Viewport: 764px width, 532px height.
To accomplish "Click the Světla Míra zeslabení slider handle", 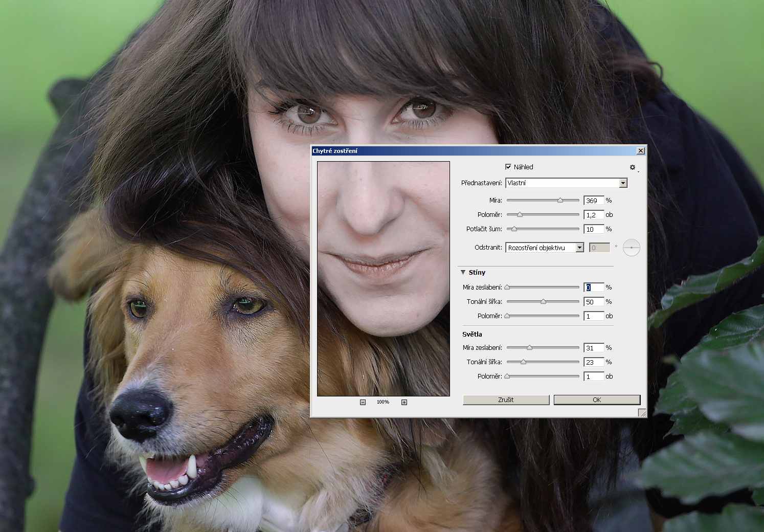I will (529, 348).
